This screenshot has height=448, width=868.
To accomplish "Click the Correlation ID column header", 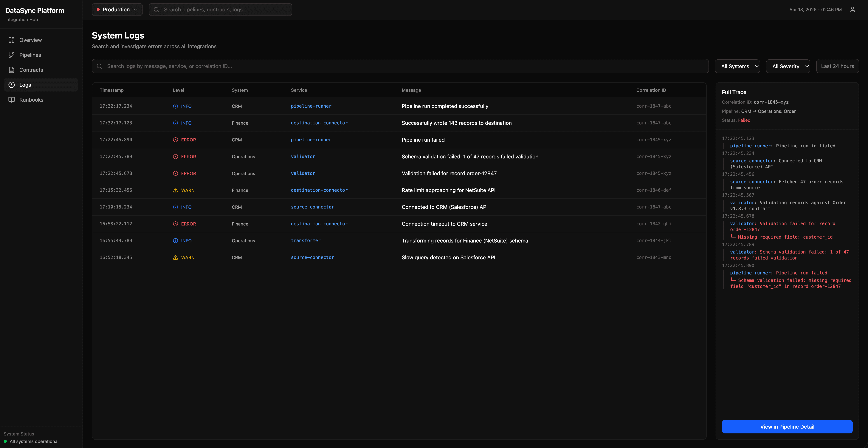I will click(651, 90).
